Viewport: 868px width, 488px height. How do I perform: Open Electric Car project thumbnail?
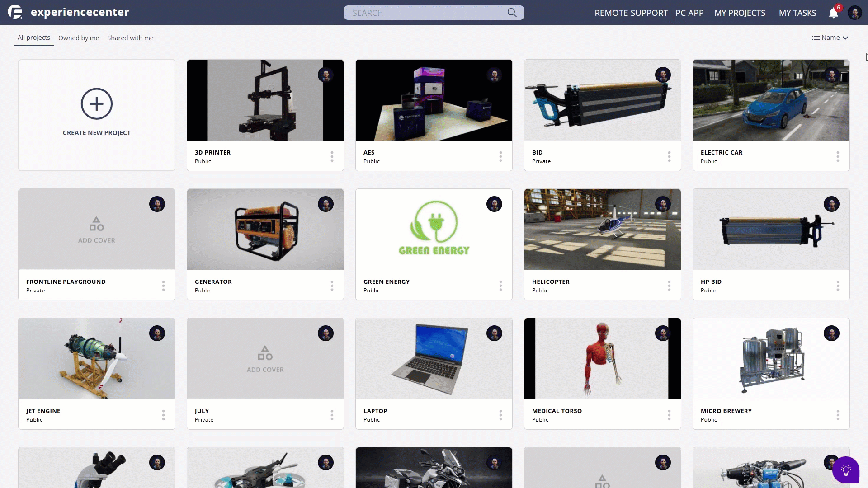(x=771, y=100)
